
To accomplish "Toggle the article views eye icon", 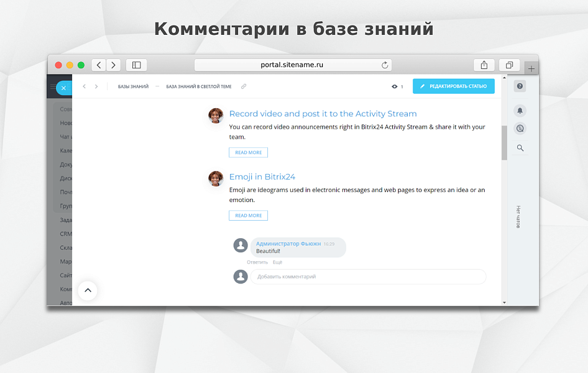I will coord(394,86).
